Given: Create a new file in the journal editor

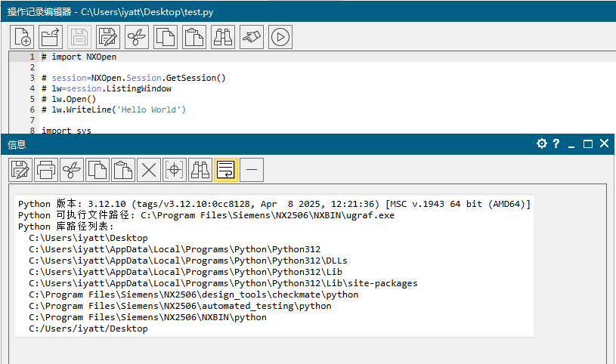Looking at the screenshot, I should (23, 36).
